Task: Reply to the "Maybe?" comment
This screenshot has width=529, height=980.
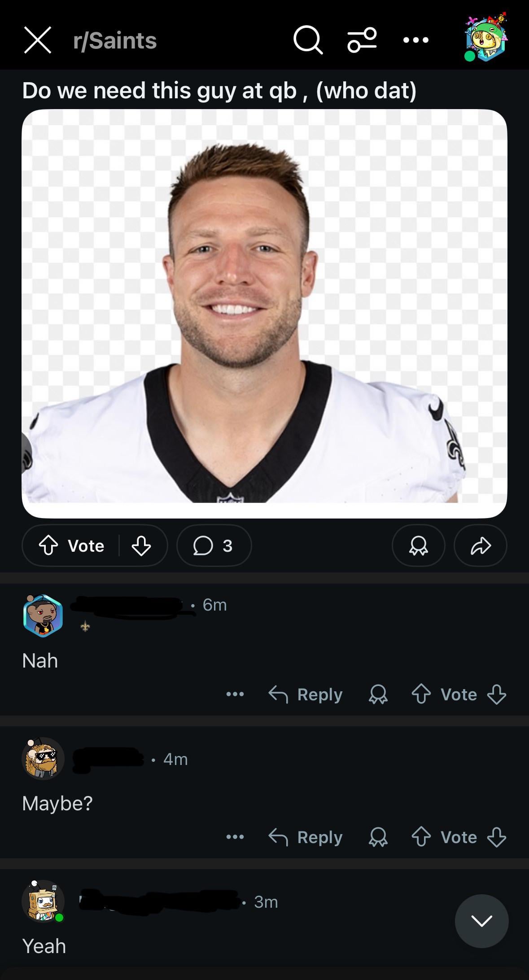Action: pyautogui.click(x=306, y=837)
